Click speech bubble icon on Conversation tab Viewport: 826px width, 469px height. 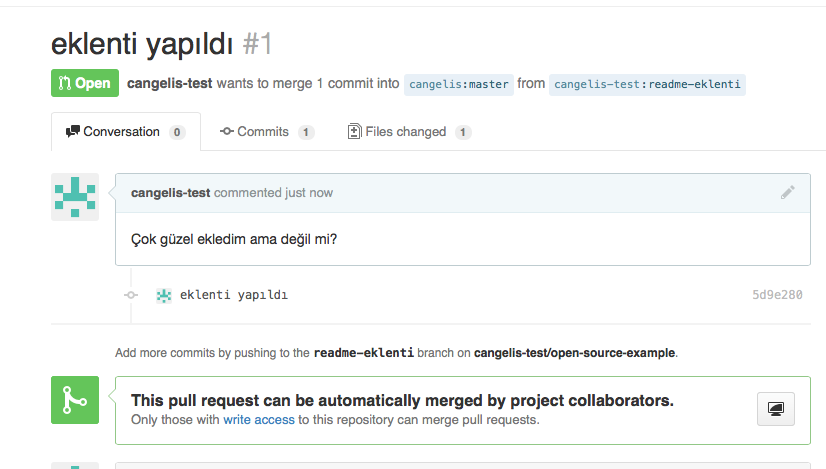coord(73,132)
